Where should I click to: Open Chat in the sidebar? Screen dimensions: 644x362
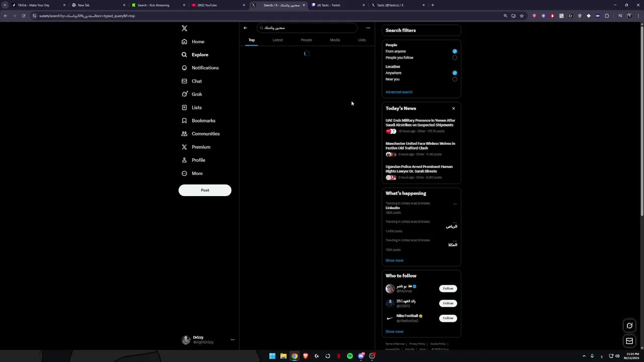pyautogui.click(x=192, y=81)
